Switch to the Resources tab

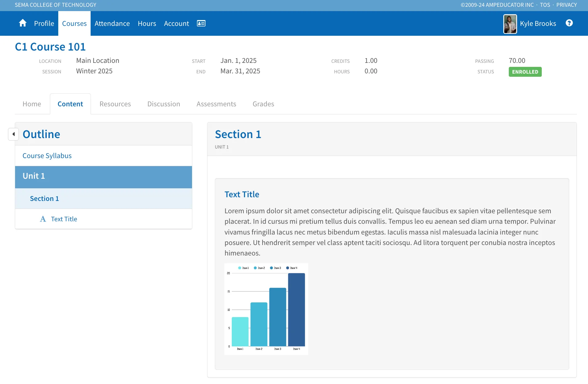point(115,104)
